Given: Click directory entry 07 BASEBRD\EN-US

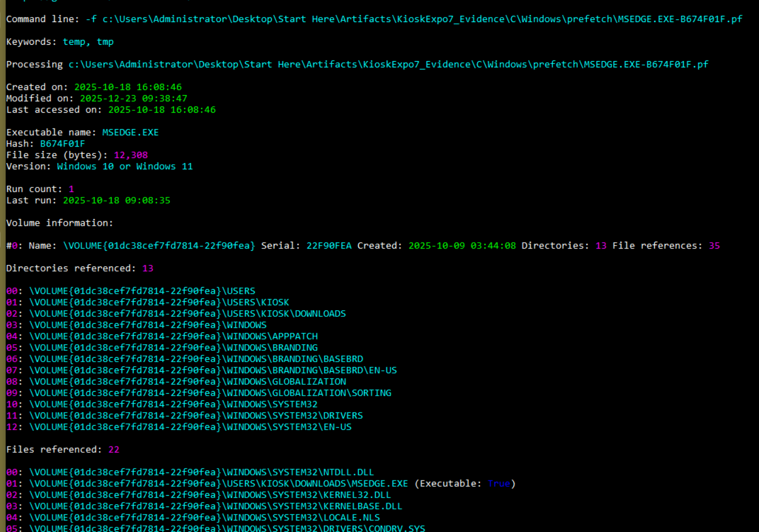Looking at the screenshot, I should 201,370.
